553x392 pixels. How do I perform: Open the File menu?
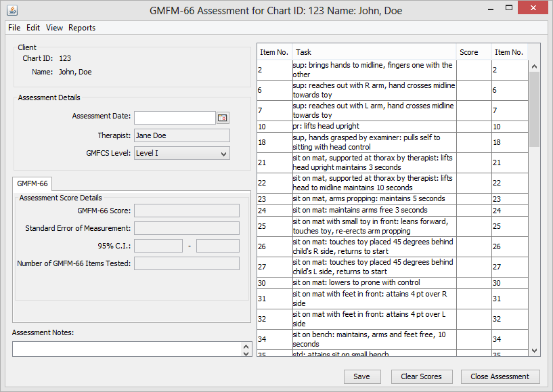[14, 28]
